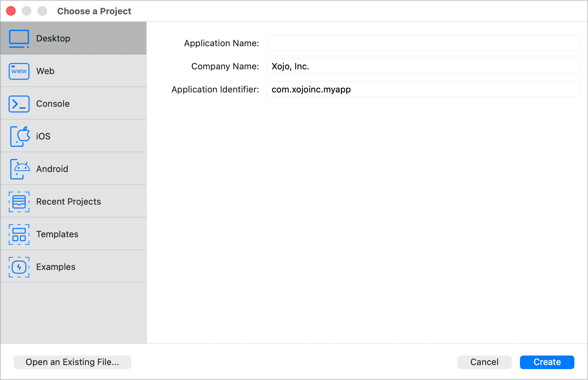
Task: Focus the Application Name text field
Action: [x=423, y=43]
